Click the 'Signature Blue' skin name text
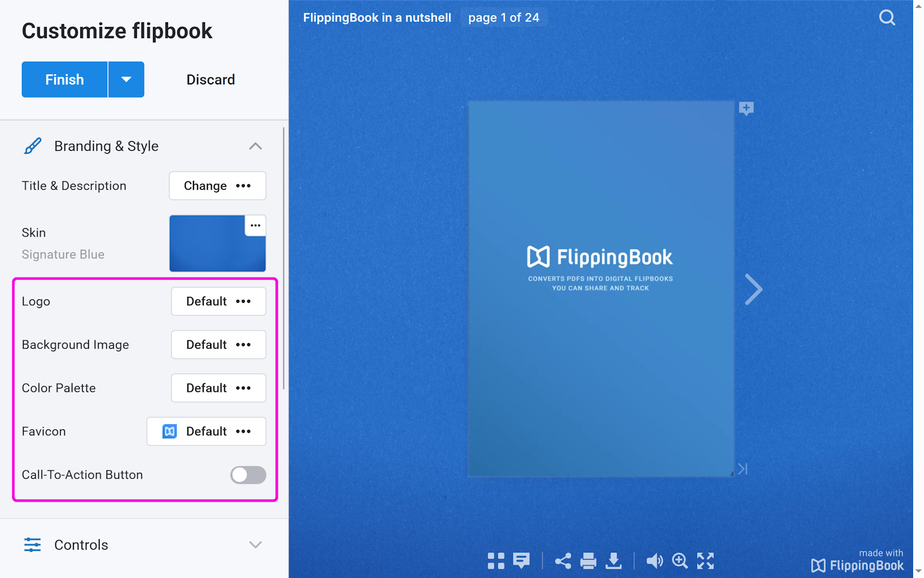Image resolution: width=924 pixels, height=578 pixels. (63, 254)
